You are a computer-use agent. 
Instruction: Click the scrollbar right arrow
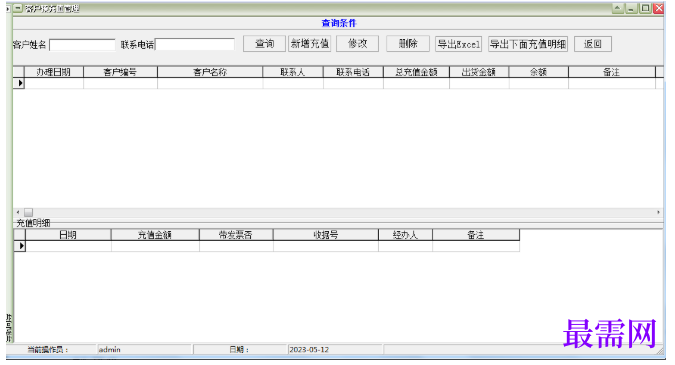coord(658,212)
